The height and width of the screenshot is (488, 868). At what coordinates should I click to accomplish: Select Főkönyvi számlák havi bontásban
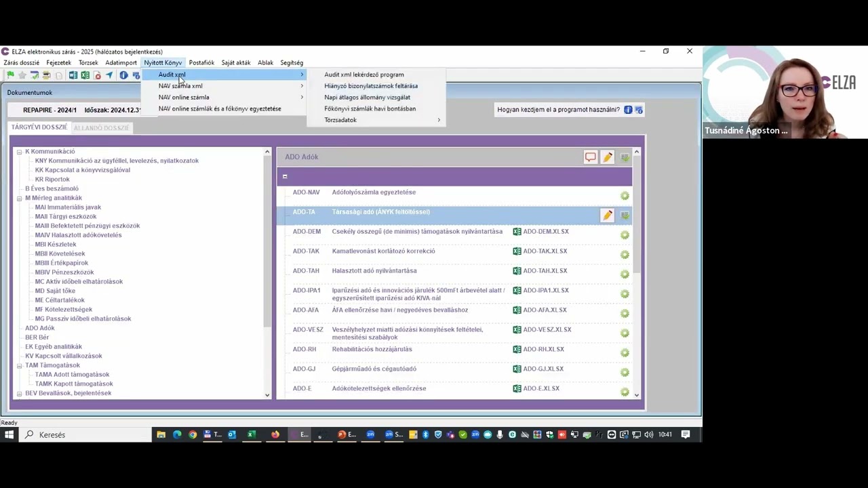[376, 108]
